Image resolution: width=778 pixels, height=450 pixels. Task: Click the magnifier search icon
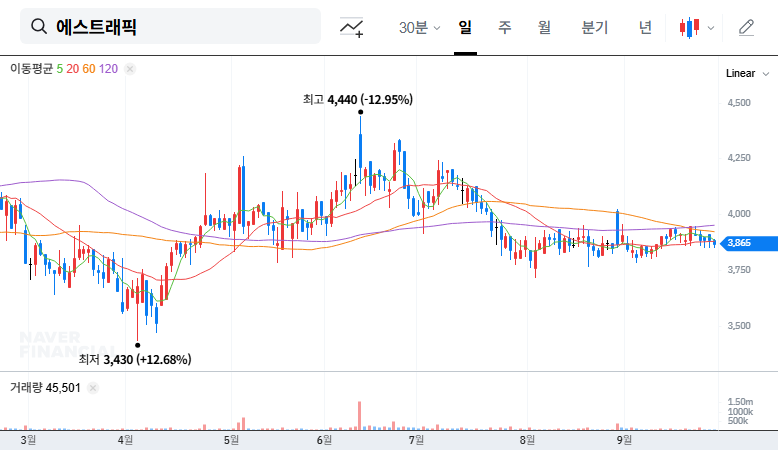[39, 27]
